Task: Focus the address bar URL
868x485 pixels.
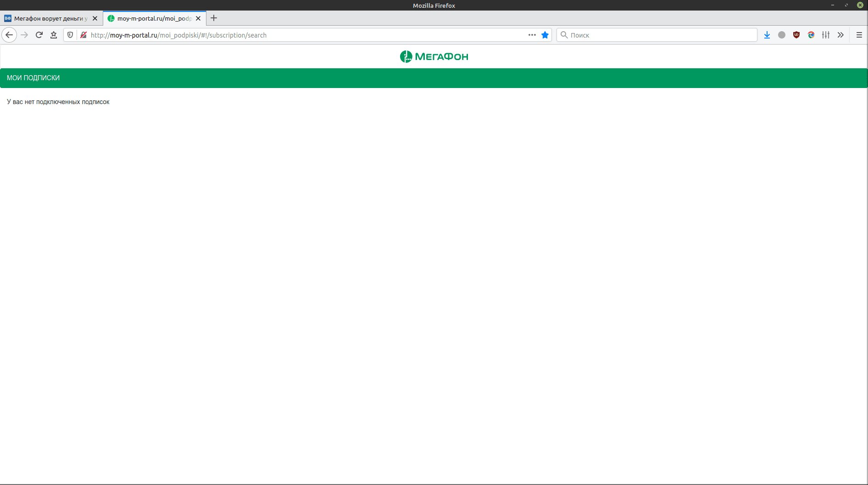Action: (306, 35)
